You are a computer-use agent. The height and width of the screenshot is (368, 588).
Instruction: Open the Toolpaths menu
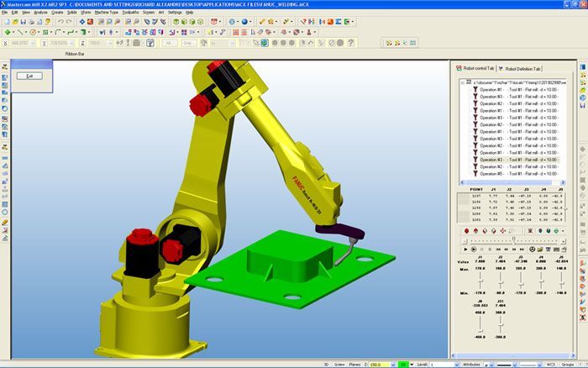[x=130, y=13]
